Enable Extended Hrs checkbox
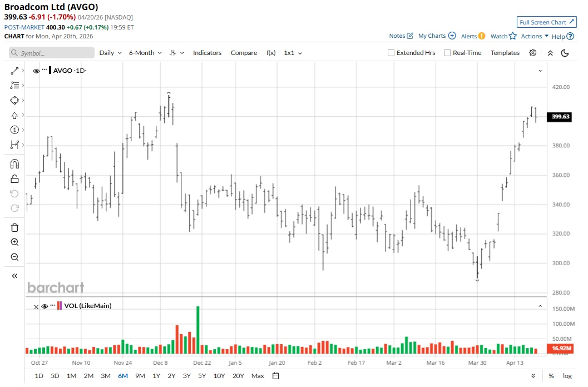This screenshot has width=588, height=387. [391, 53]
